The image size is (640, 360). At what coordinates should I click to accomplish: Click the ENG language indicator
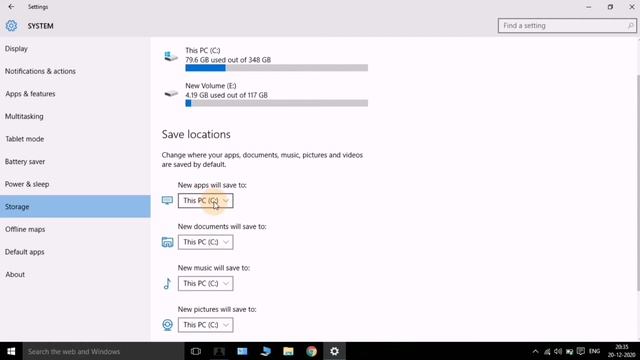(594, 351)
